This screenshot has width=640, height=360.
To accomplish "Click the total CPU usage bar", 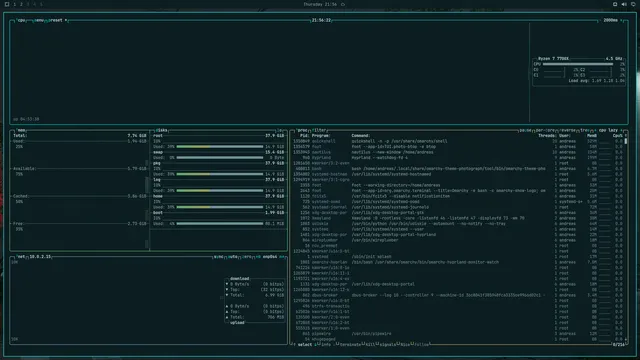I will (578, 64).
